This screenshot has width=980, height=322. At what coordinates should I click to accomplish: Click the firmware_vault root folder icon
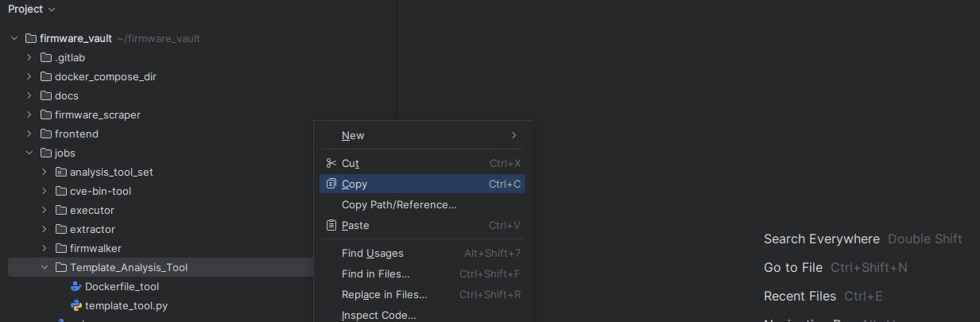coord(31,38)
